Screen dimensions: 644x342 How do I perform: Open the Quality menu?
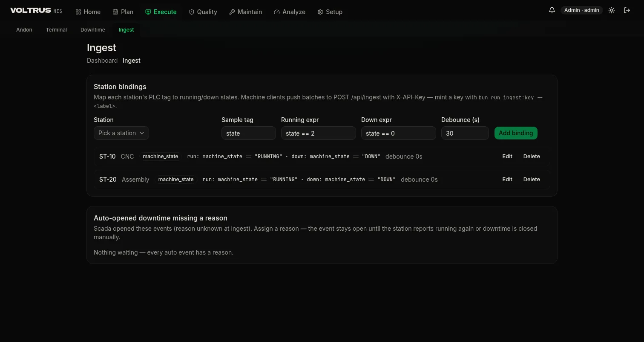click(203, 12)
